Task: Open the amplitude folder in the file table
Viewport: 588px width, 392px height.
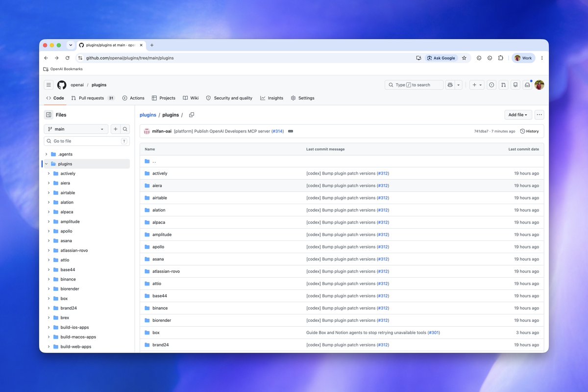Action: click(162, 235)
